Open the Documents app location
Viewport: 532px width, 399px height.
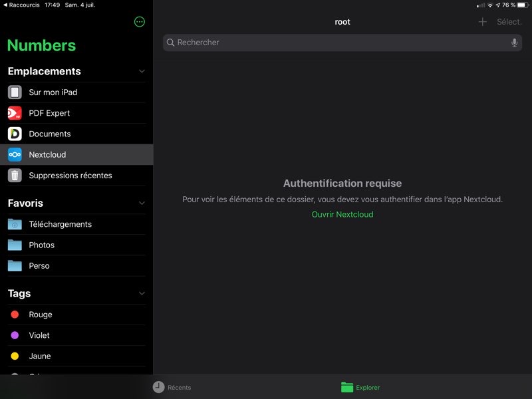click(50, 134)
